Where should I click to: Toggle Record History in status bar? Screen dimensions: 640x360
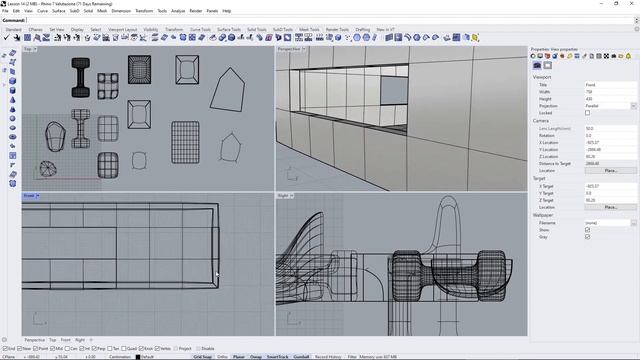click(328, 357)
